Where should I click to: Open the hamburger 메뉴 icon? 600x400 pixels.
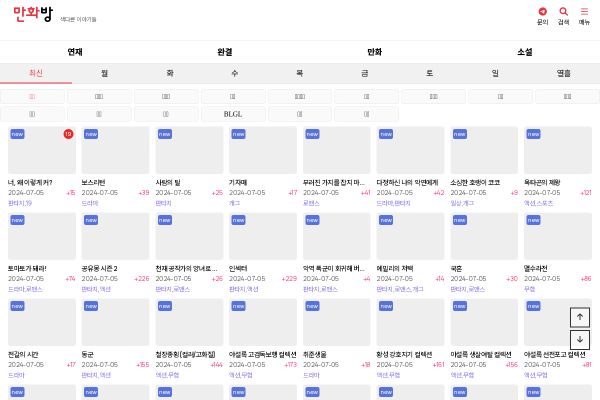tap(584, 15)
